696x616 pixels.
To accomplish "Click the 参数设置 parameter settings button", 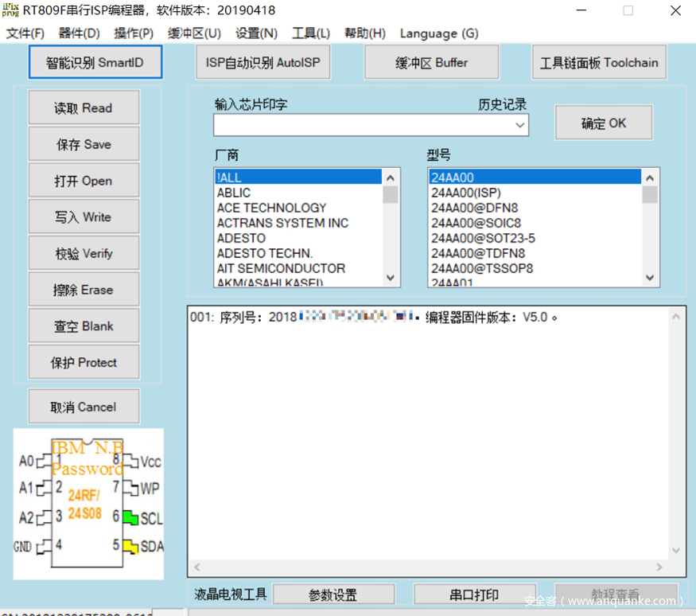I will click(x=334, y=594).
